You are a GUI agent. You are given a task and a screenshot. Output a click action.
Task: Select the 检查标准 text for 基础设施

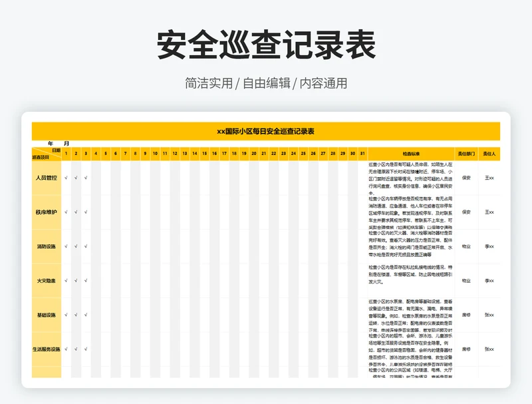click(411, 315)
